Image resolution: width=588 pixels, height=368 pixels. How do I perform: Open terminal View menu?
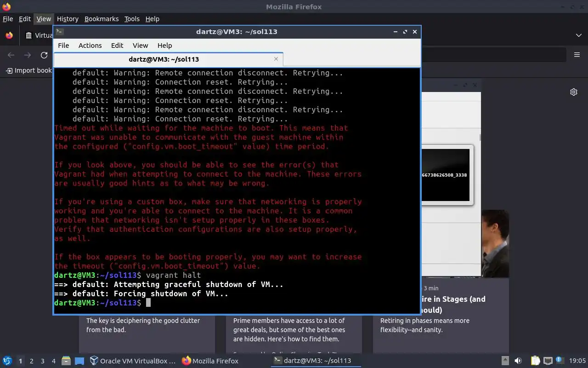tap(140, 45)
